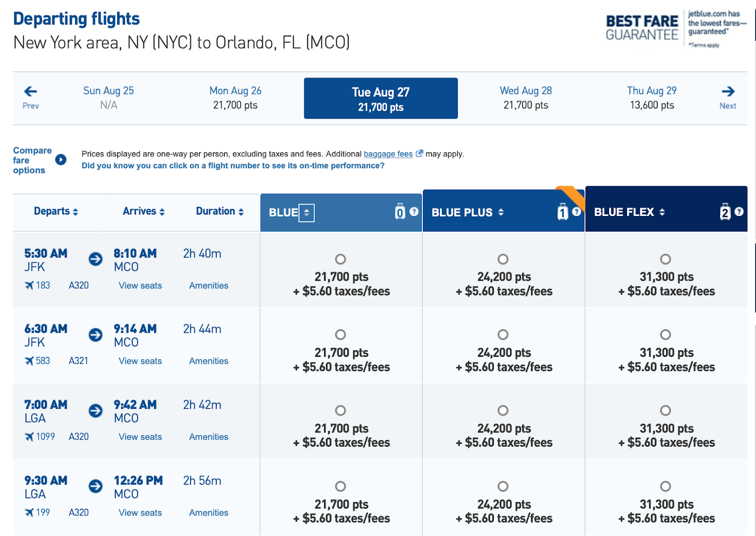Click the Blue Plus help question mark
The image size is (756, 536).
tap(576, 212)
